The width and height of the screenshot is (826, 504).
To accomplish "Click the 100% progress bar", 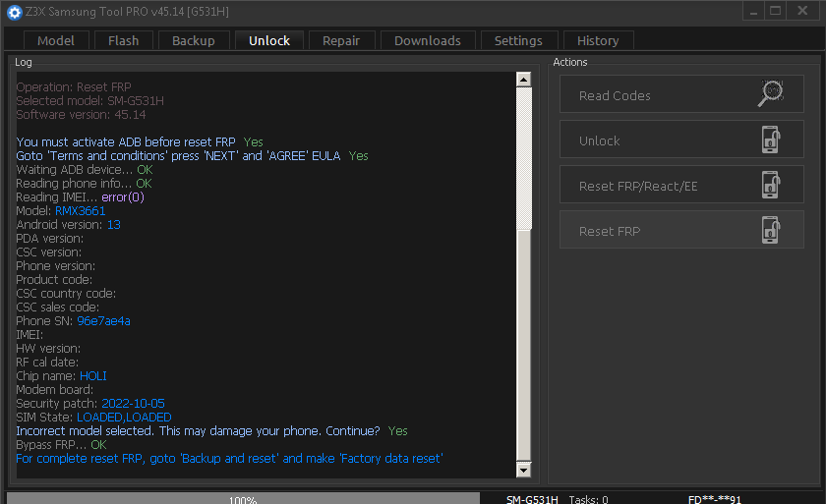I will [x=244, y=498].
